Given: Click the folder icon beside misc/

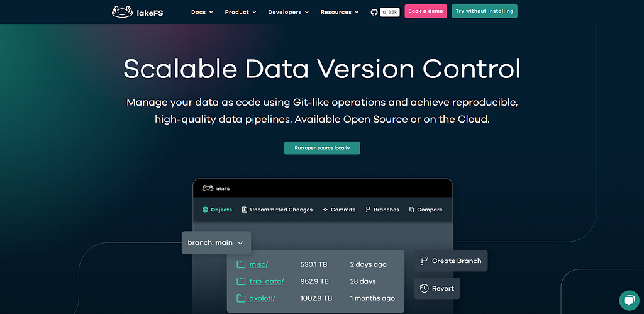Looking at the screenshot, I should click(x=241, y=264).
